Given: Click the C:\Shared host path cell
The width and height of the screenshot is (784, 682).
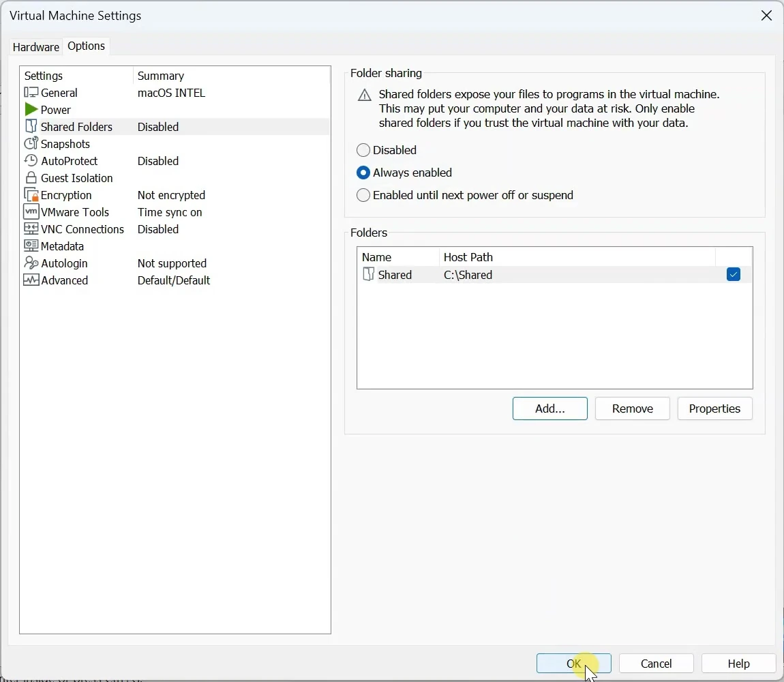Looking at the screenshot, I should pyautogui.click(x=468, y=275).
